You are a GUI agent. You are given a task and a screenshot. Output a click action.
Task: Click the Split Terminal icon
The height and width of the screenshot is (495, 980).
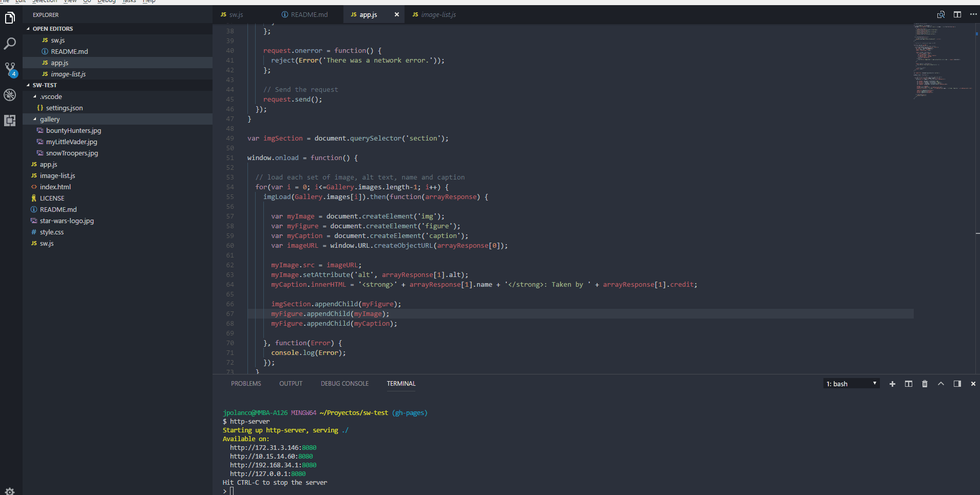(x=908, y=384)
